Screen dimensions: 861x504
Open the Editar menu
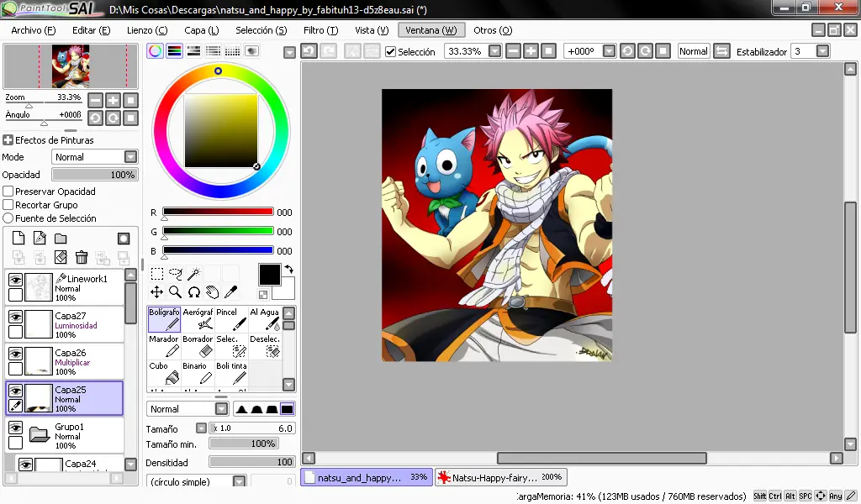(x=91, y=30)
